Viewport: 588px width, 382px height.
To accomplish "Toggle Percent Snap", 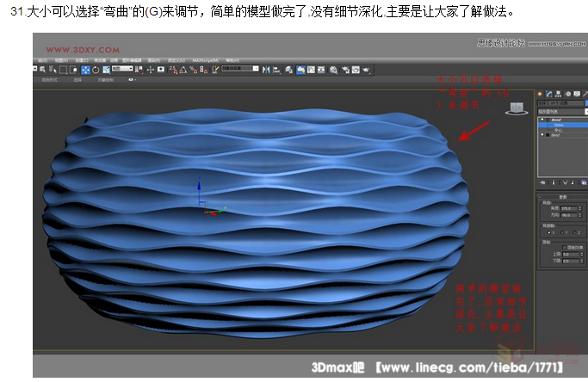I will click(x=193, y=70).
